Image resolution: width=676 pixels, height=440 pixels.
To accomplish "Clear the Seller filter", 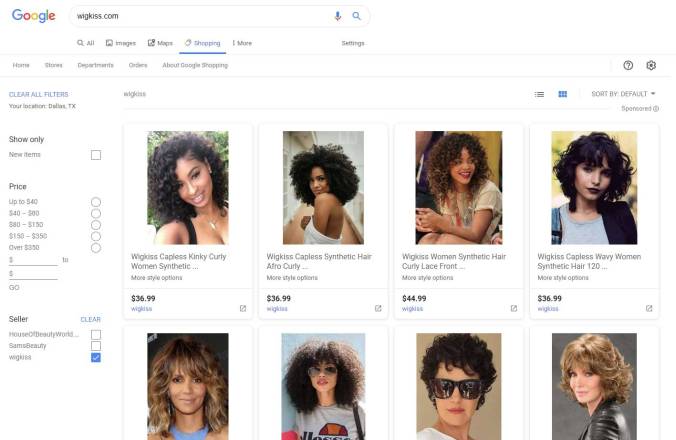I will point(91,319).
